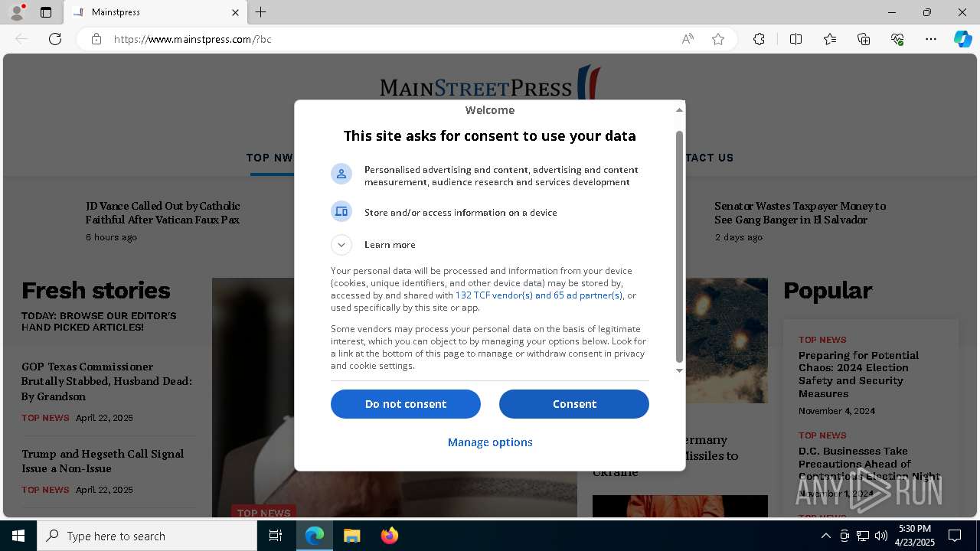Open the Manage options link

[x=490, y=442]
